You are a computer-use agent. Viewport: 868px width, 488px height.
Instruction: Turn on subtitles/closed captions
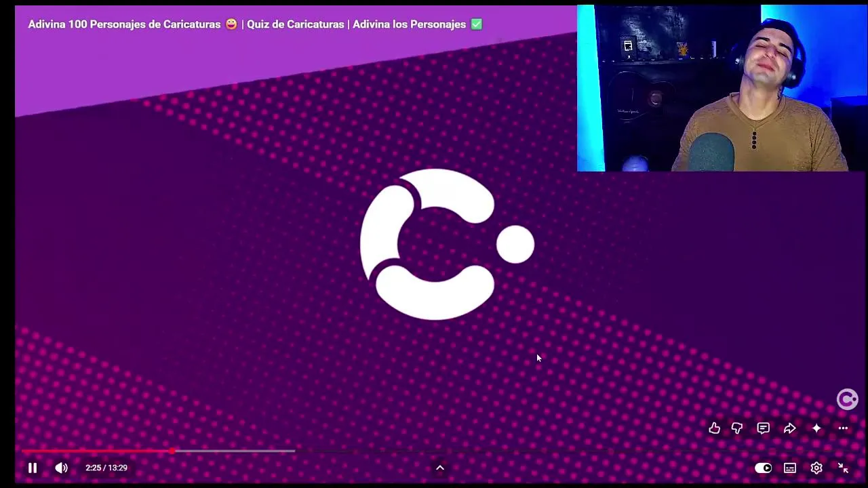790,468
